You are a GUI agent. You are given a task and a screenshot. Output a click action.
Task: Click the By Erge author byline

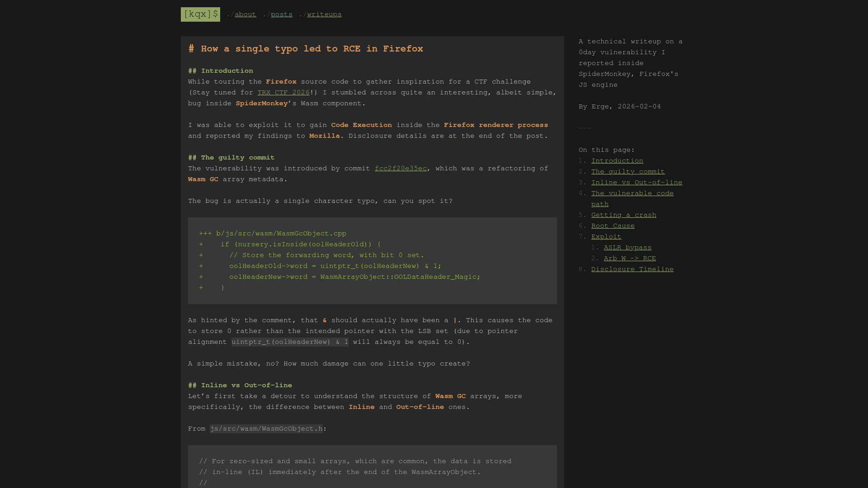pyautogui.click(x=620, y=107)
